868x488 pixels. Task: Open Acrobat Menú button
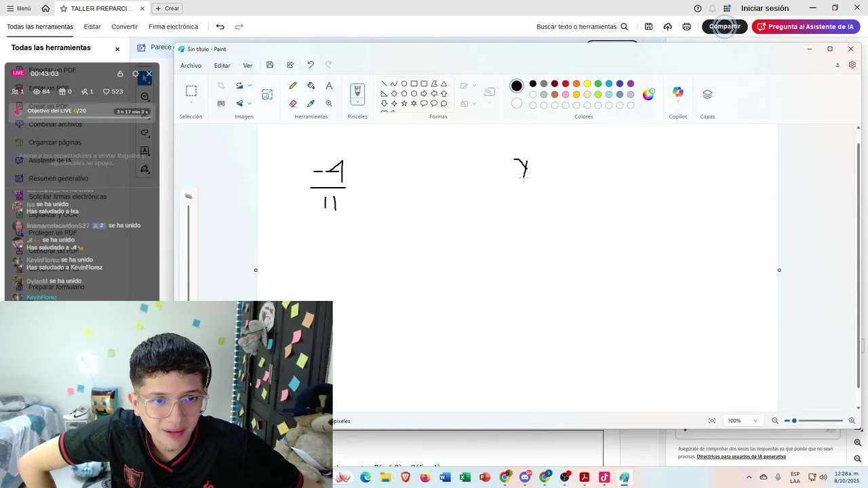18,8
